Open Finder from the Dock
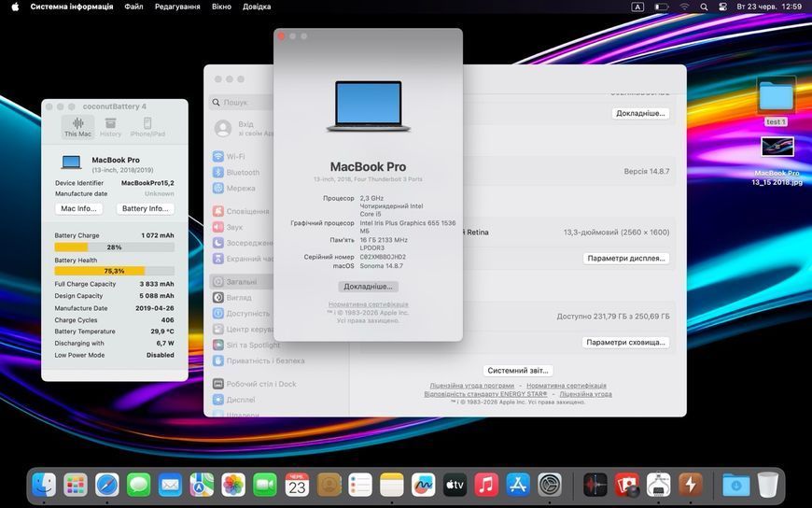This screenshot has height=508, width=812. tap(44, 486)
